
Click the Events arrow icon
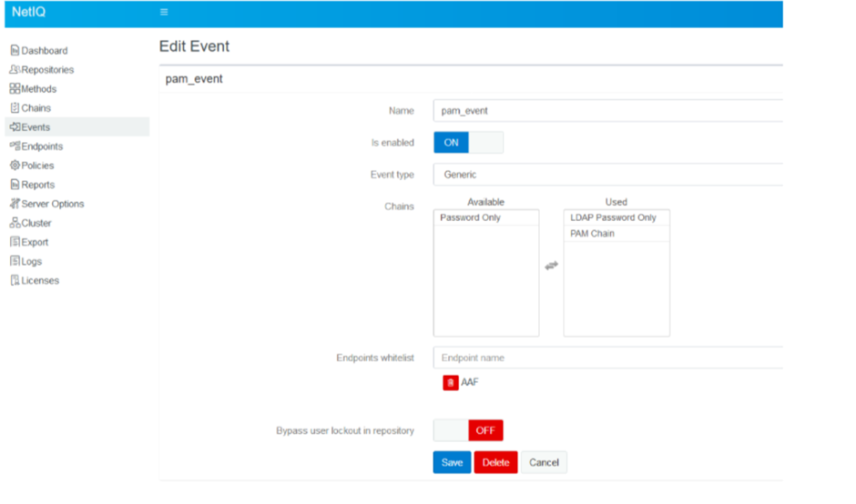15,126
